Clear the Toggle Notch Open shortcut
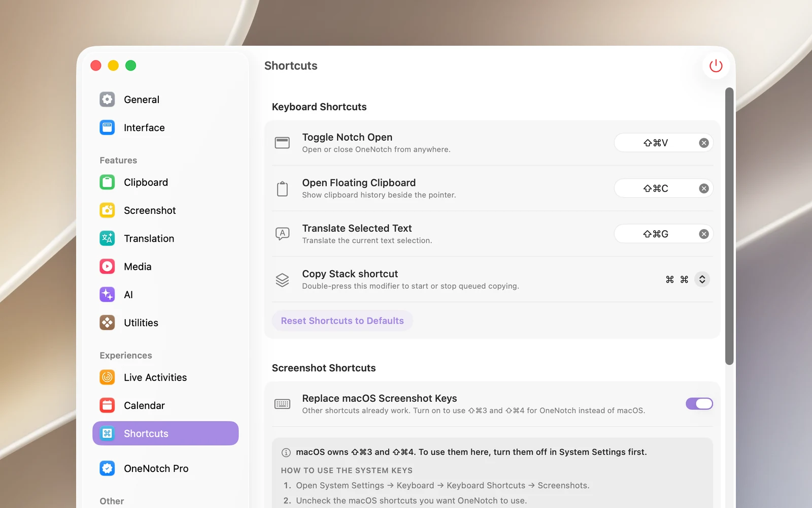This screenshot has height=508, width=812. coord(703,143)
